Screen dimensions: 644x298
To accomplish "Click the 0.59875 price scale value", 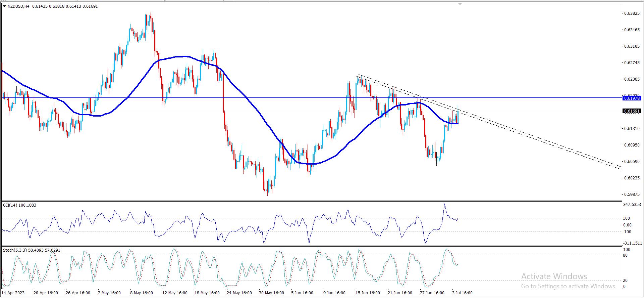I will pos(632,195).
